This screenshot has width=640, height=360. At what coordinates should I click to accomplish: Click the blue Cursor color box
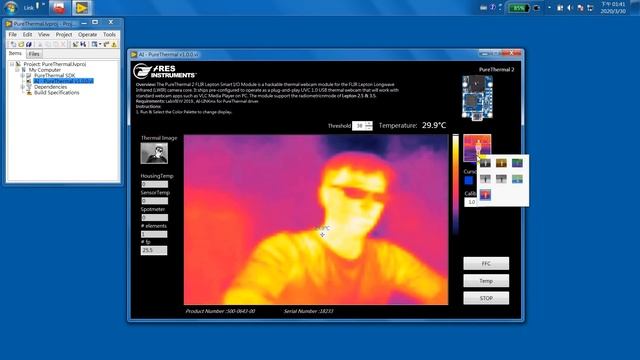469,180
